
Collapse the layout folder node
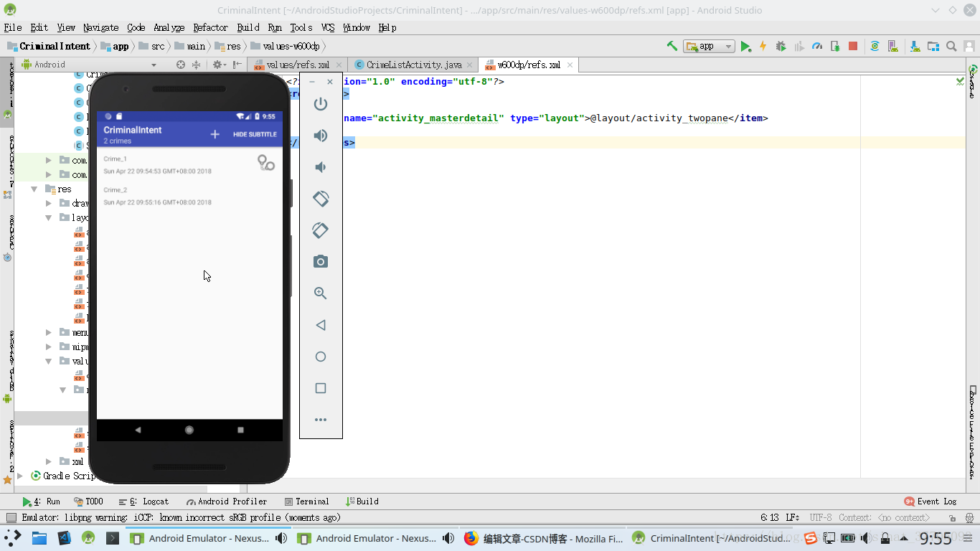pos(49,217)
